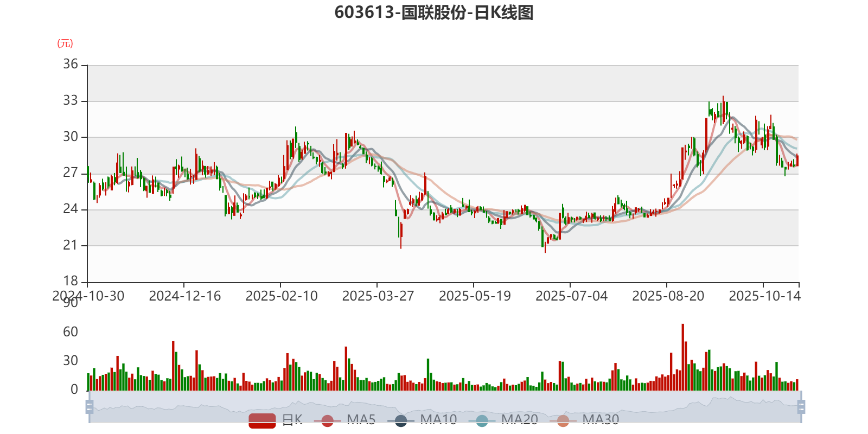Click the middle of the data zoom range bar

(445, 407)
